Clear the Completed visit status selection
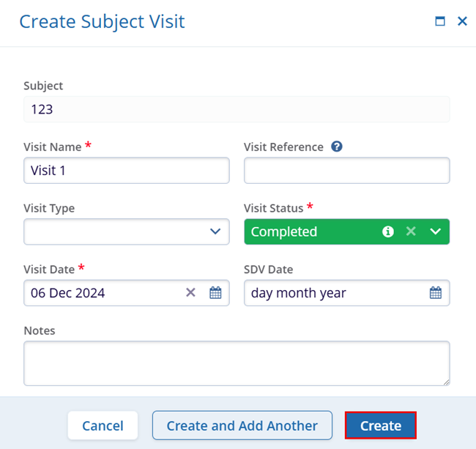Screen dimensions: 476x449 point(411,231)
